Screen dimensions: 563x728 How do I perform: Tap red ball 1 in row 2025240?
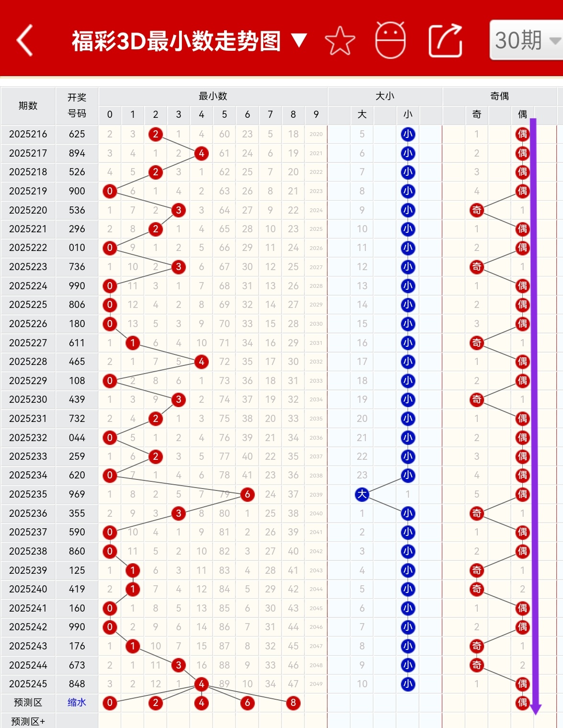[x=133, y=589]
